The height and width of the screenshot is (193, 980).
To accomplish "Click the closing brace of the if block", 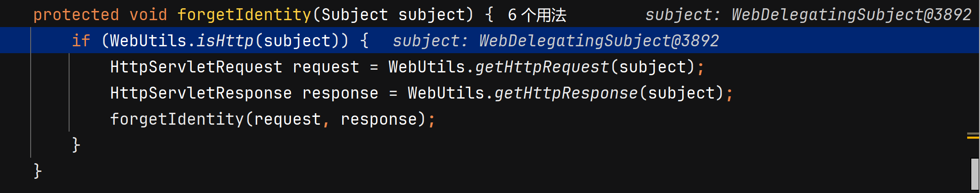I will 76,145.
